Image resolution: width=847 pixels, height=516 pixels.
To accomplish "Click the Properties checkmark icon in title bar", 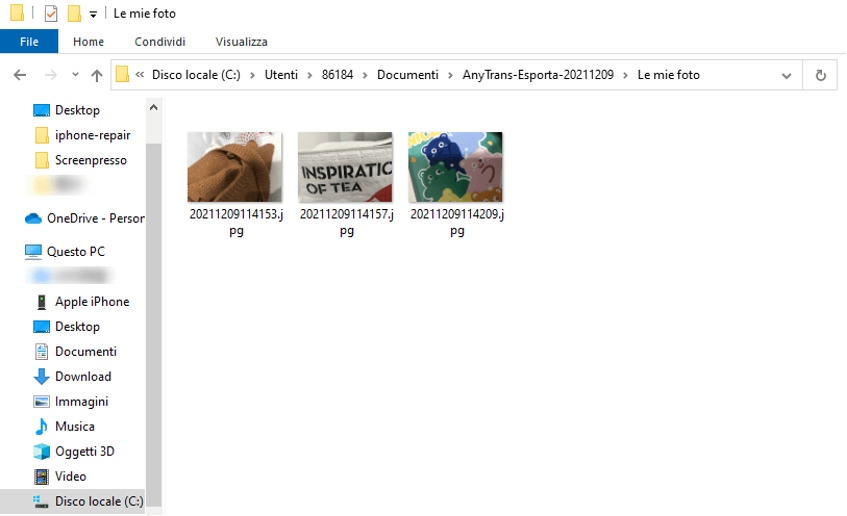I will coord(51,14).
